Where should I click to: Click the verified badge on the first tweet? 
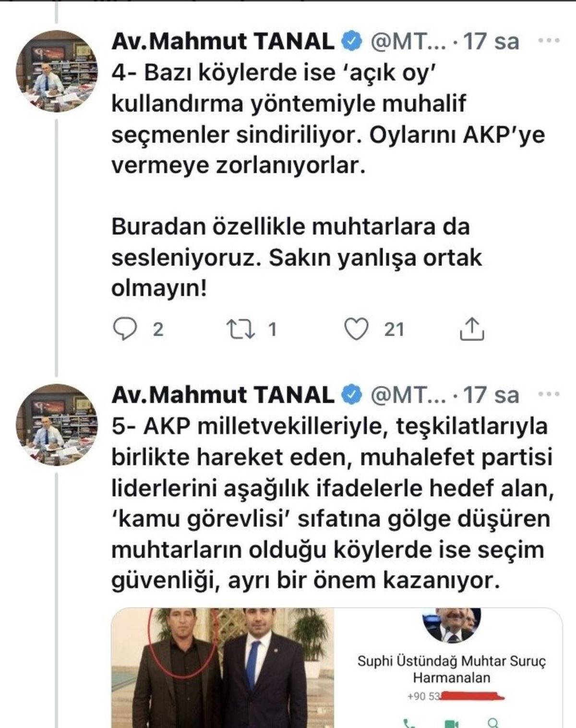click(x=351, y=42)
